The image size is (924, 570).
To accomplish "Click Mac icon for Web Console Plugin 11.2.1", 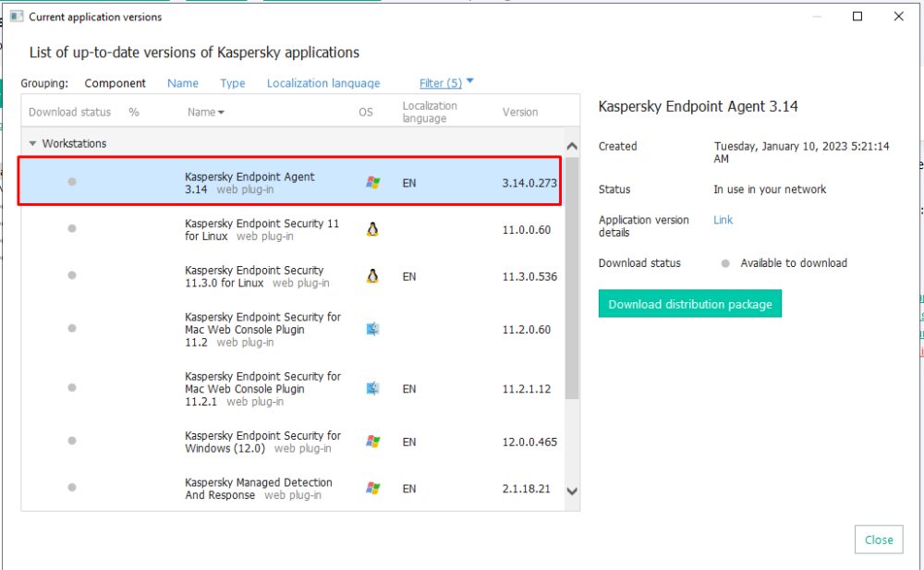I will 372,389.
